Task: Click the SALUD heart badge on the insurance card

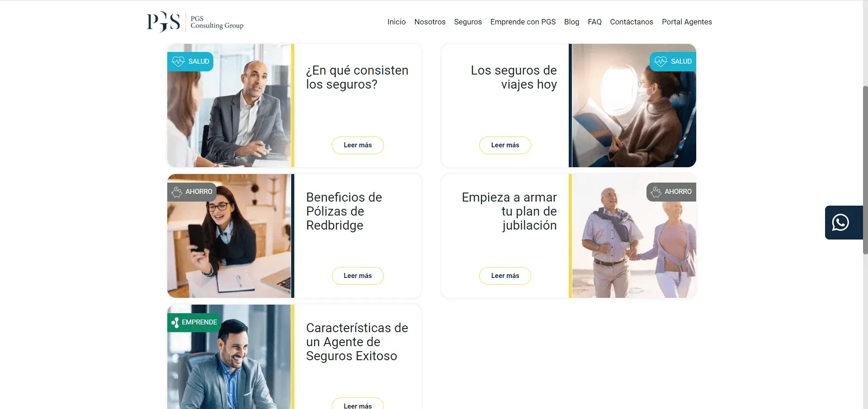Action: [x=190, y=61]
